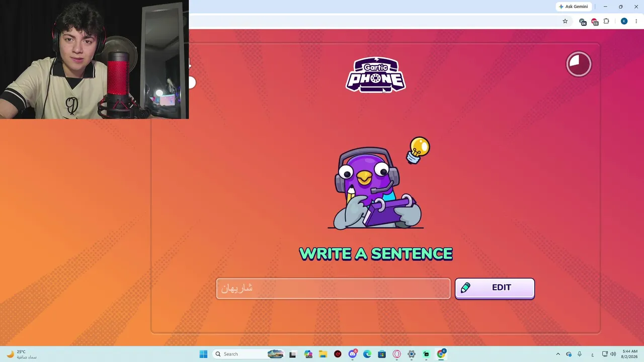Image resolution: width=644 pixels, height=362 pixels.
Task: Click the Gartic Phone logo
Action: click(375, 75)
